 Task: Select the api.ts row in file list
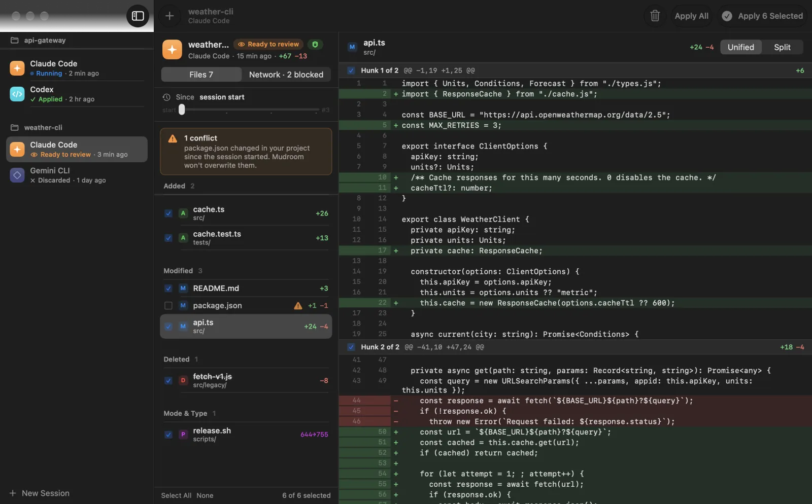[246, 326]
